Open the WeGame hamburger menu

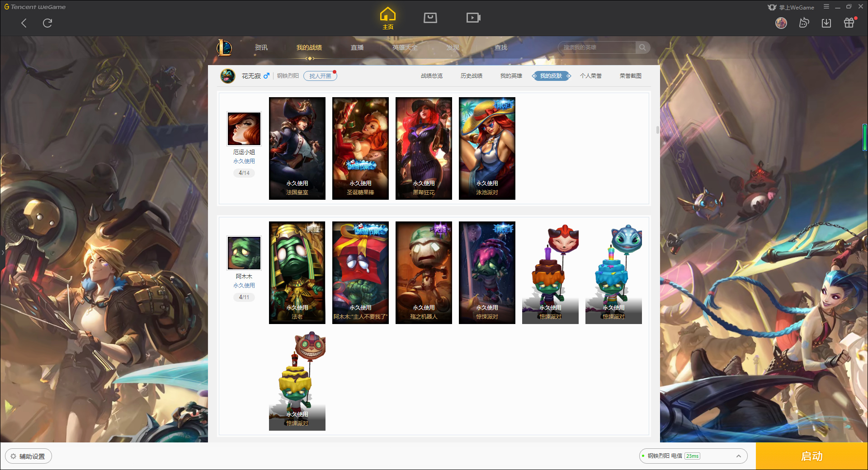click(826, 7)
